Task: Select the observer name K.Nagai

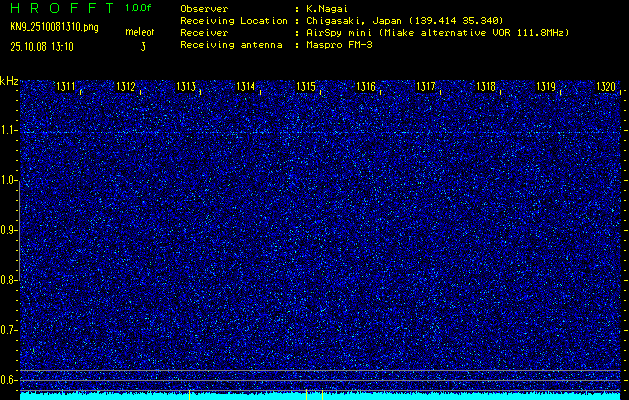Action: point(327,8)
